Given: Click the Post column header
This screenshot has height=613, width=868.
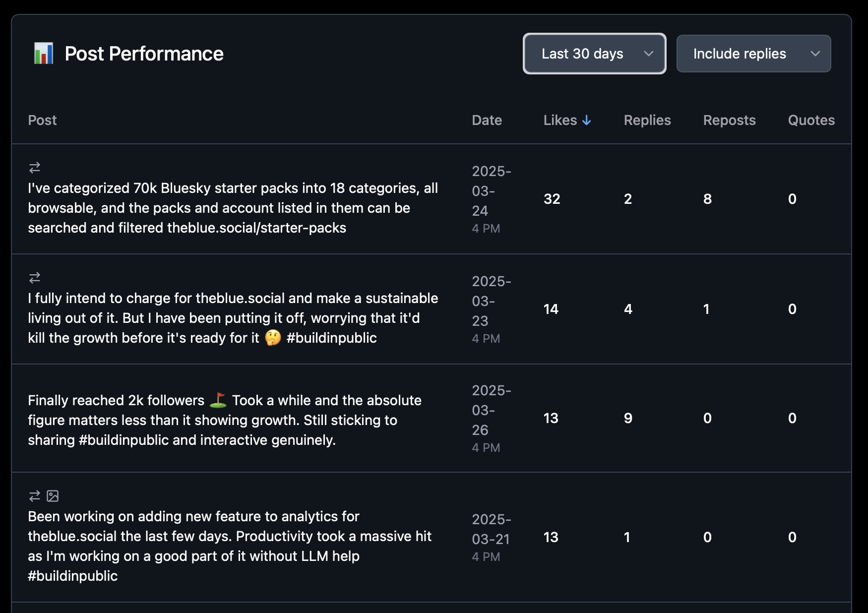Looking at the screenshot, I should 42,120.
